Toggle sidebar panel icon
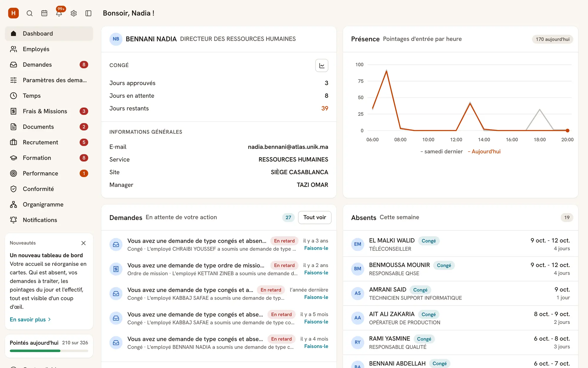The height and width of the screenshot is (368, 588). pos(88,13)
